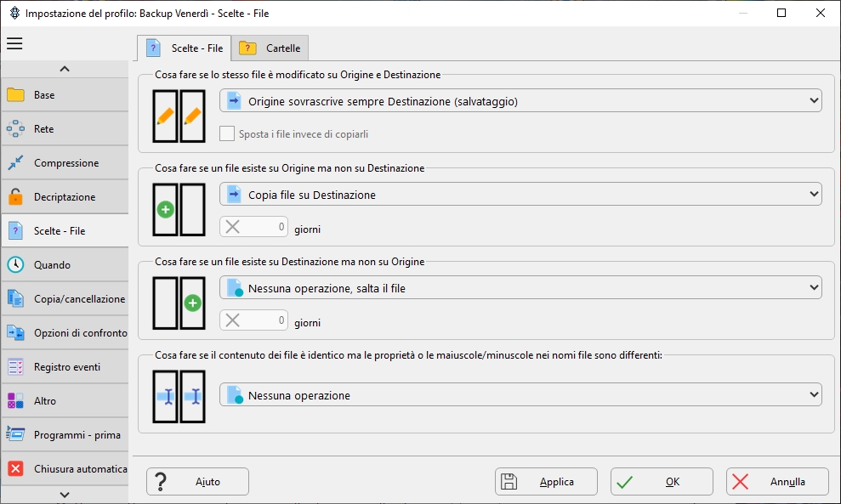Click the Base folder icon
This screenshot has height=504, width=841.
point(15,95)
